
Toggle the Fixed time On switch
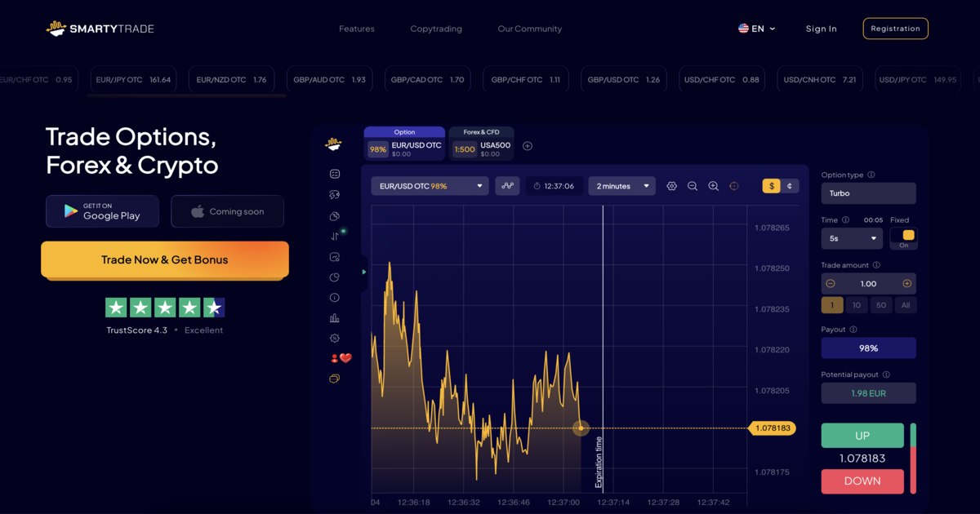904,237
